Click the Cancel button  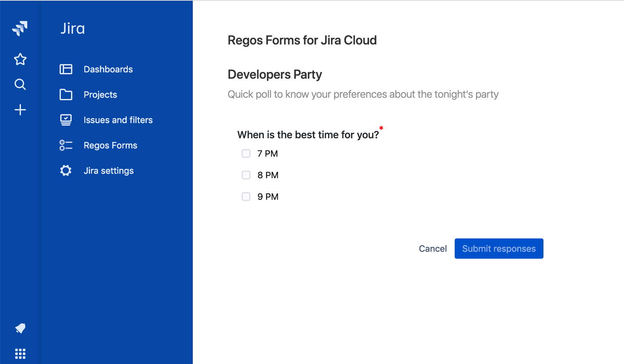[x=433, y=249]
